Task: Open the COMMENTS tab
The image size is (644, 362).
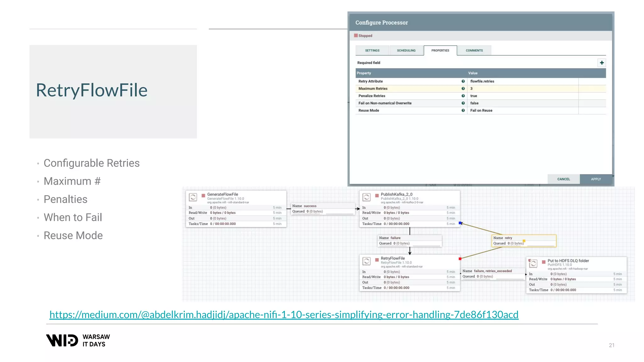Action: (474, 51)
